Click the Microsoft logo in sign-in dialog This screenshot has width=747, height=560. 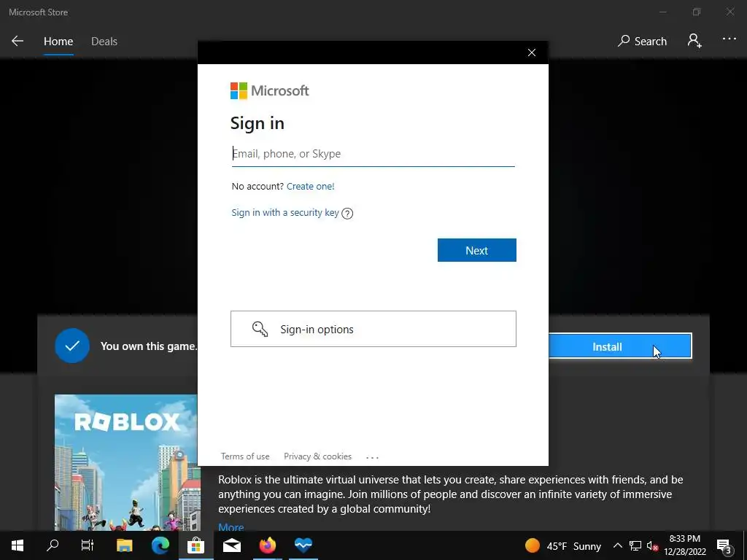(270, 90)
